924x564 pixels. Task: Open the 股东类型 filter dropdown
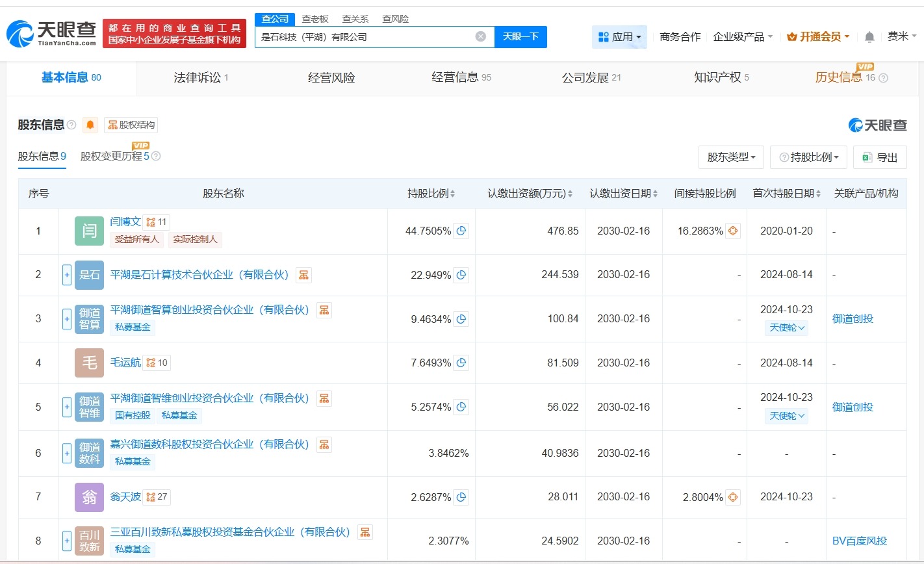(x=731, y=157)
